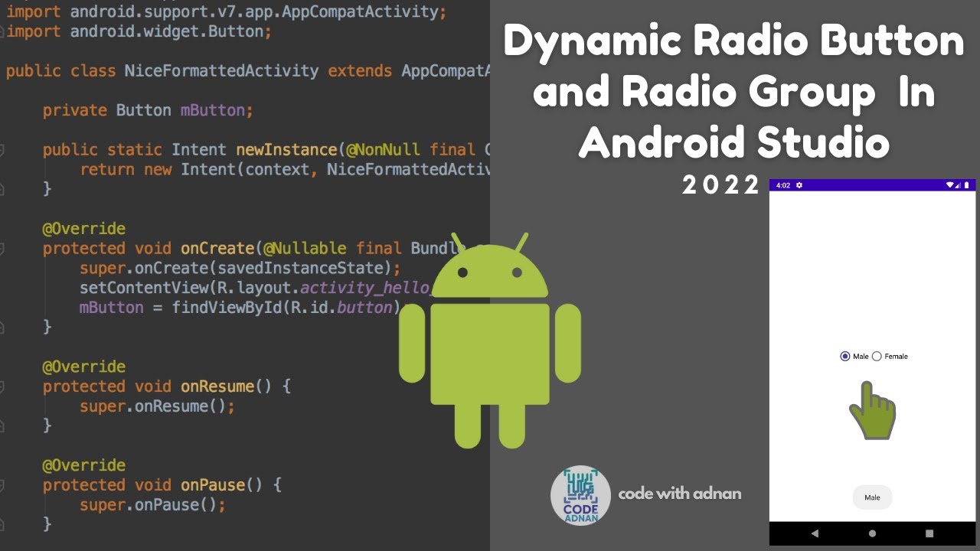Screen dimensions: 980x551
Task: Click the 'super.onResume();' code line
Action: pyautogui.click(x=157, y=406)
